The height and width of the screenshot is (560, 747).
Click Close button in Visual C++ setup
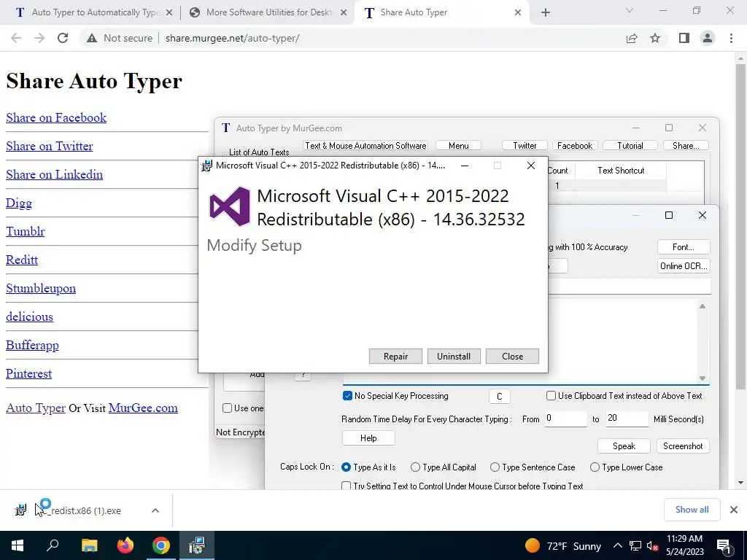click(512, 356)
